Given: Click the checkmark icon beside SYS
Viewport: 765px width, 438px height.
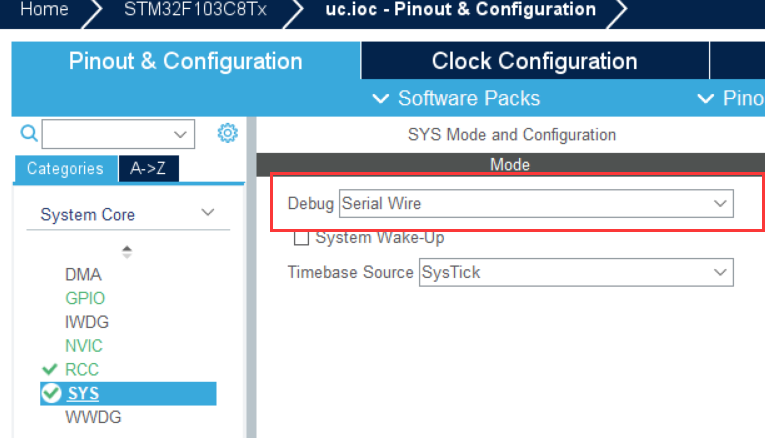Looking at the screenshot, I should [51, 393].
